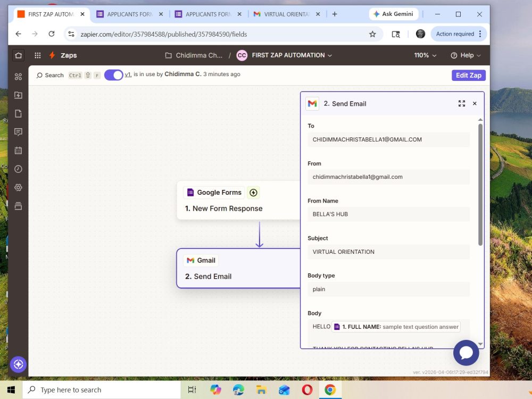
Task: Go back in browser history
Action: (18, 34)
